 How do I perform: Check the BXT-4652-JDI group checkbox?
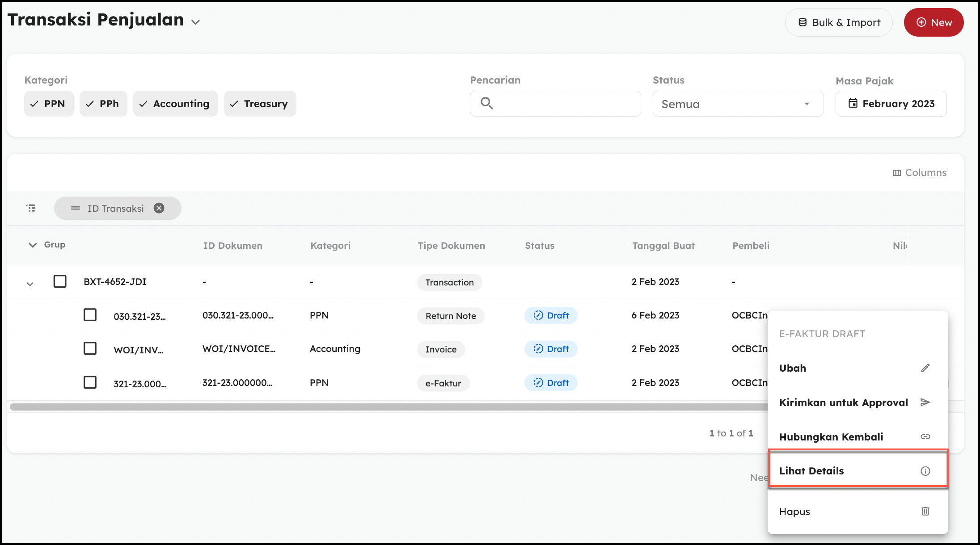coord(60,281)
